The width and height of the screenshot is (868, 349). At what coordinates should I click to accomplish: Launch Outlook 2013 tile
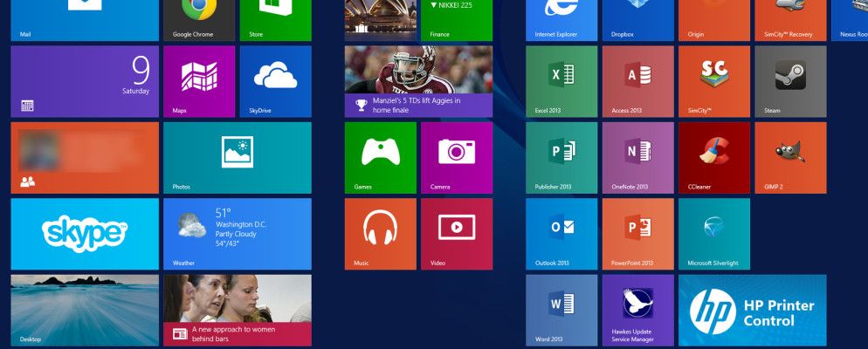(x=561, y=234)
